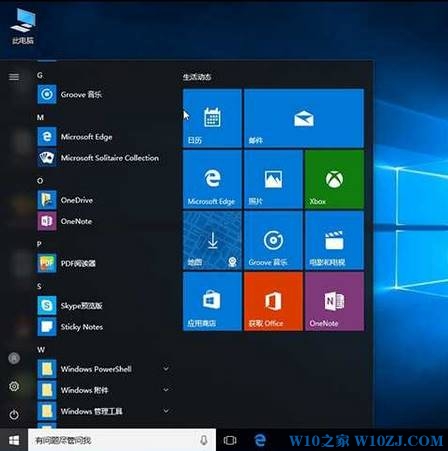Open Microsoft Solitaire Collection
Screen dimensions: 448x451
103,158
